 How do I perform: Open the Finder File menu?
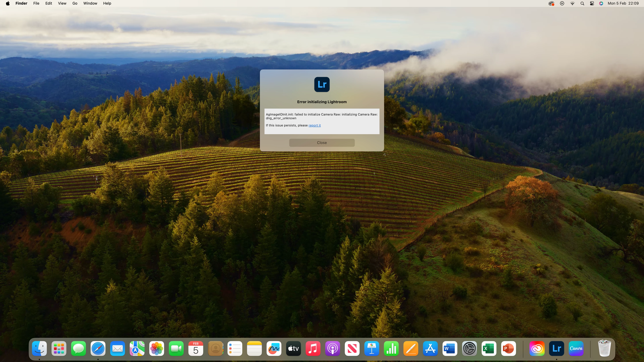pos(36,3)
